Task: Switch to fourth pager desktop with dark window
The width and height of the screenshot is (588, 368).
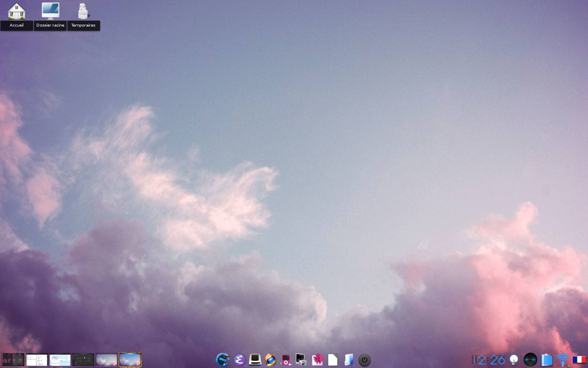Action: [x=83, y=360]
